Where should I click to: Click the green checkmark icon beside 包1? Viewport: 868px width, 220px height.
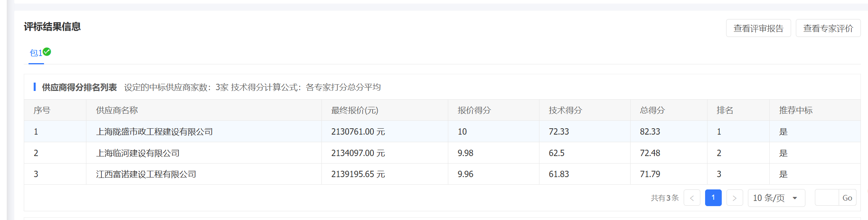[47, 52]
